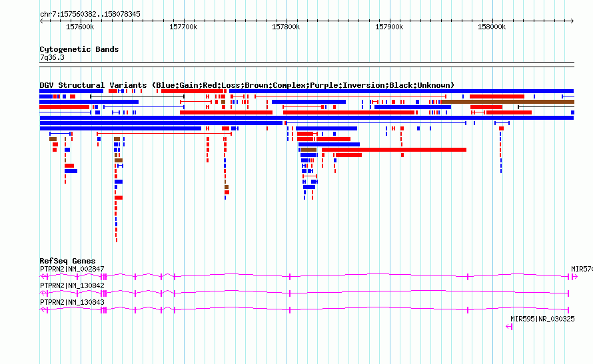
Task: Click the MIR595 gene arrow glyph
Action: pyautogui.click(x=509, y=327)
